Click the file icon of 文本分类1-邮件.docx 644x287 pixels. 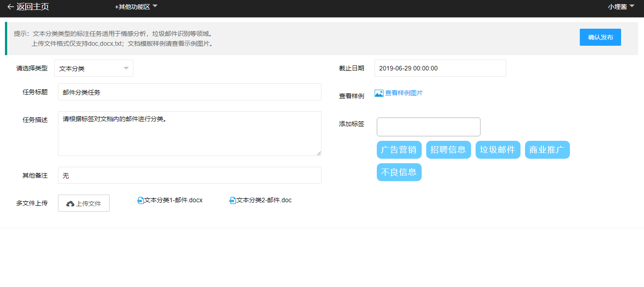point(140,200)
